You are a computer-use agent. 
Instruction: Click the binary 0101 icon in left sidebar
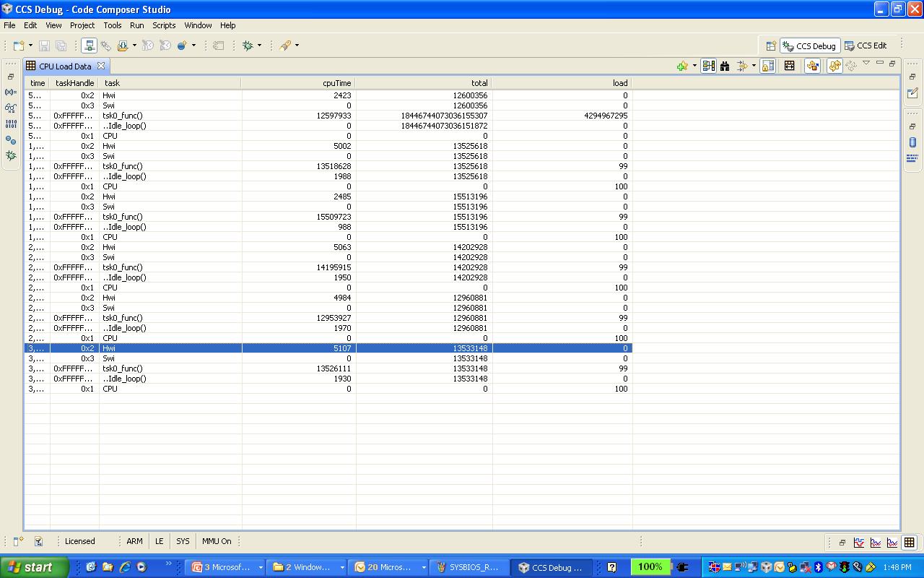11,124
